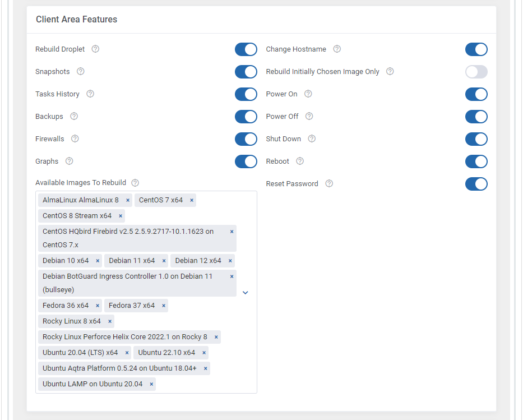Screen dimensions: 523x420
Task: Remove the CentOS 7 x64 tag
Action: click(192, 200)
